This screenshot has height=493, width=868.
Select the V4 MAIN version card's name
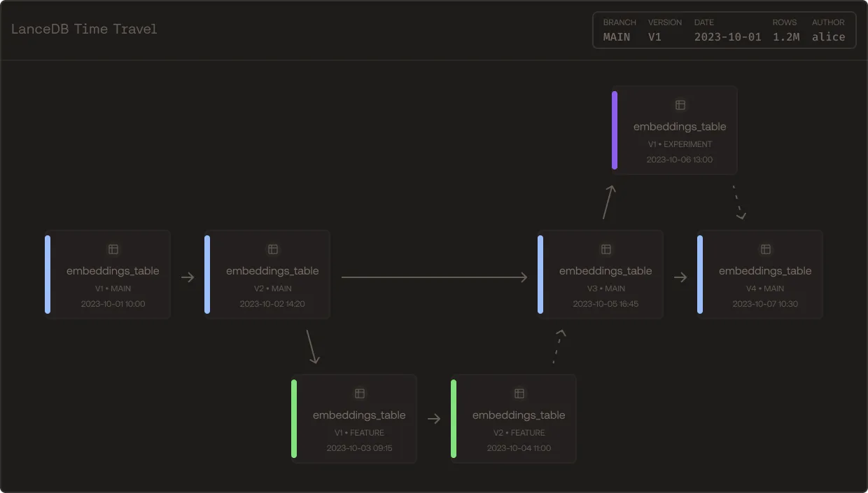(765, 271)
